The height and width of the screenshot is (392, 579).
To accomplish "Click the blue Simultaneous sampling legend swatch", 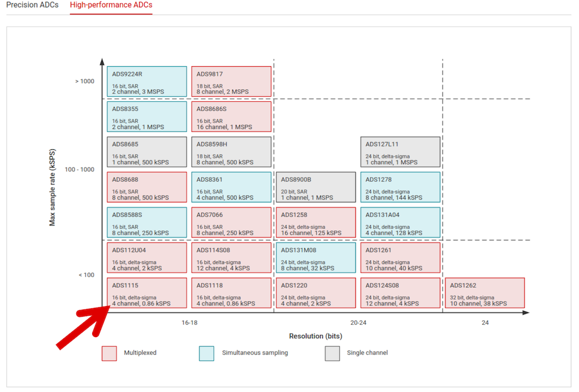I will [x=206, y=353].
